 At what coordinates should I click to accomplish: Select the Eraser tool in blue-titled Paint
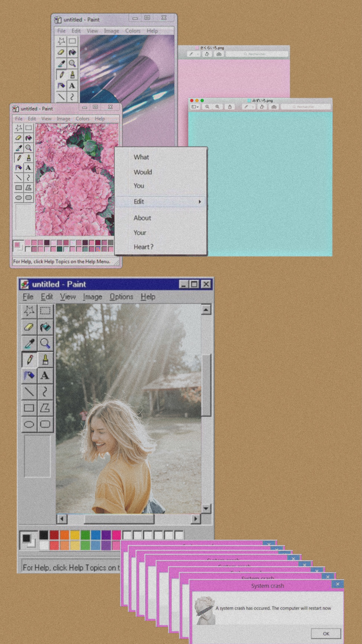pyautogui.click(x=29, y=327)
